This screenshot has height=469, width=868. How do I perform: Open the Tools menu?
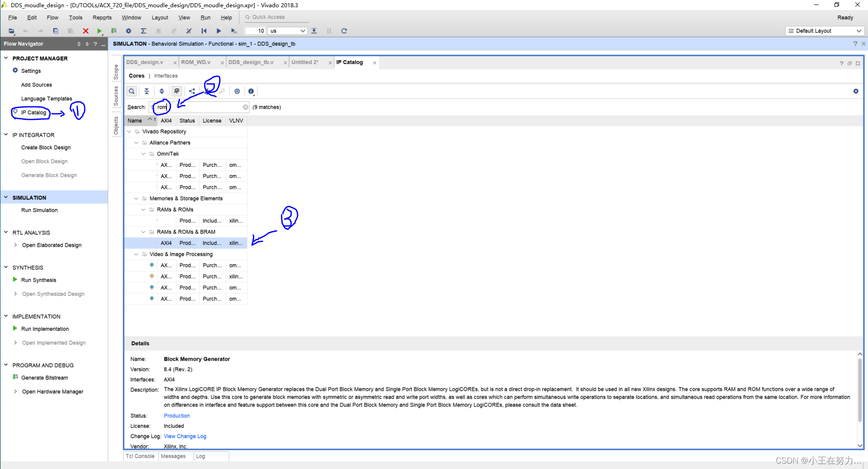pyautogui.click(x=76, y=18)
